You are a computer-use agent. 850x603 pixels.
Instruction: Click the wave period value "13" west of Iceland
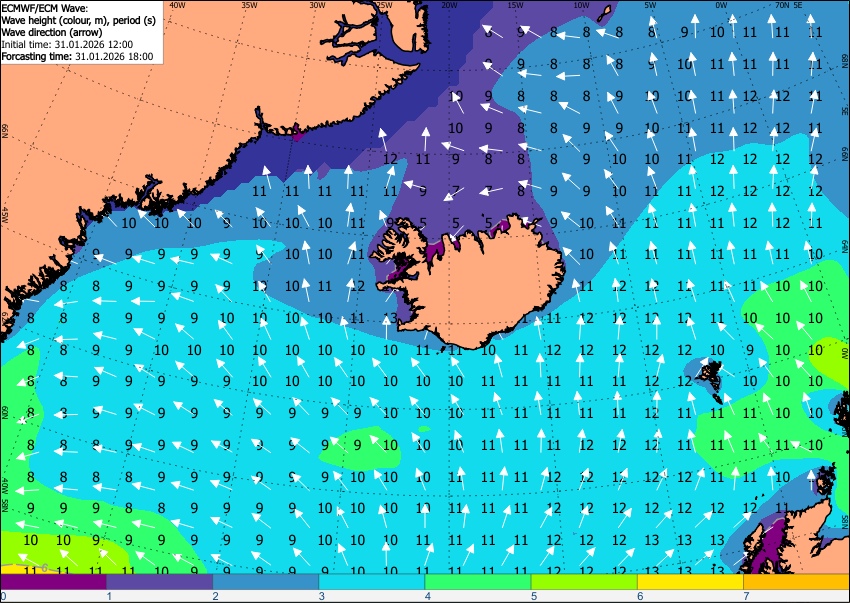390,318
